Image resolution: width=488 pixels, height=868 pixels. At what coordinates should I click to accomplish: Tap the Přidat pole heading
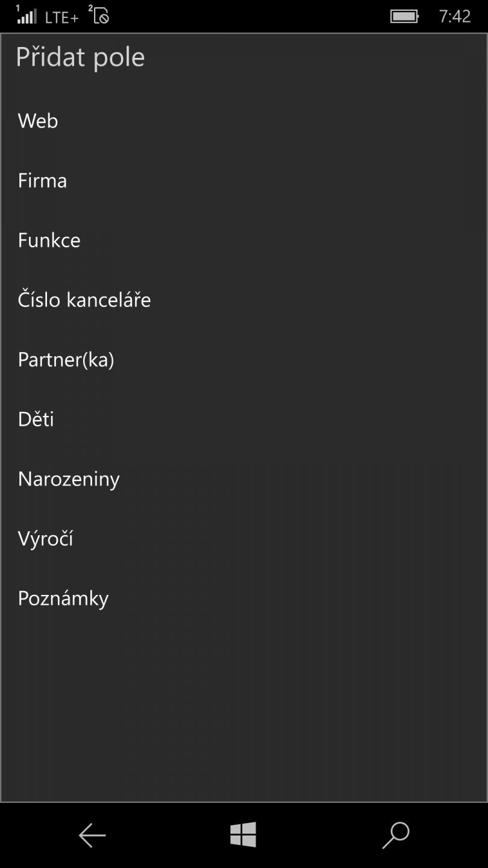(x=81, y=57)
